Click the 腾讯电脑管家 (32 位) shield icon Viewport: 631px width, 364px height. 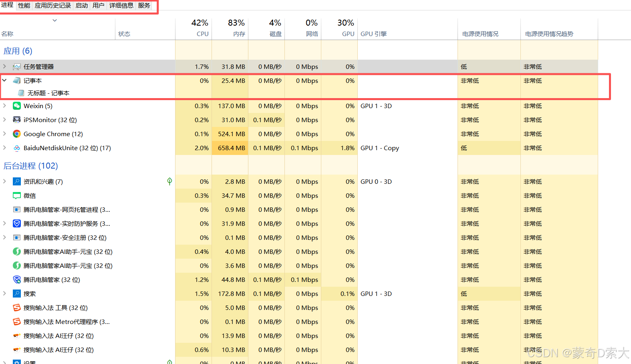[17, 280]
